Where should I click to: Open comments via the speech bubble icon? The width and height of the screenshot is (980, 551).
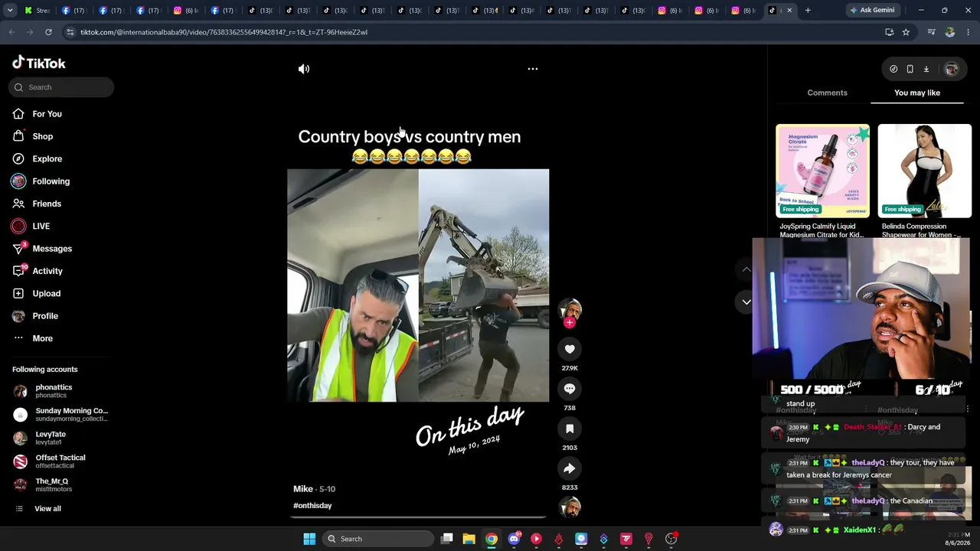[x=570, y=389]
